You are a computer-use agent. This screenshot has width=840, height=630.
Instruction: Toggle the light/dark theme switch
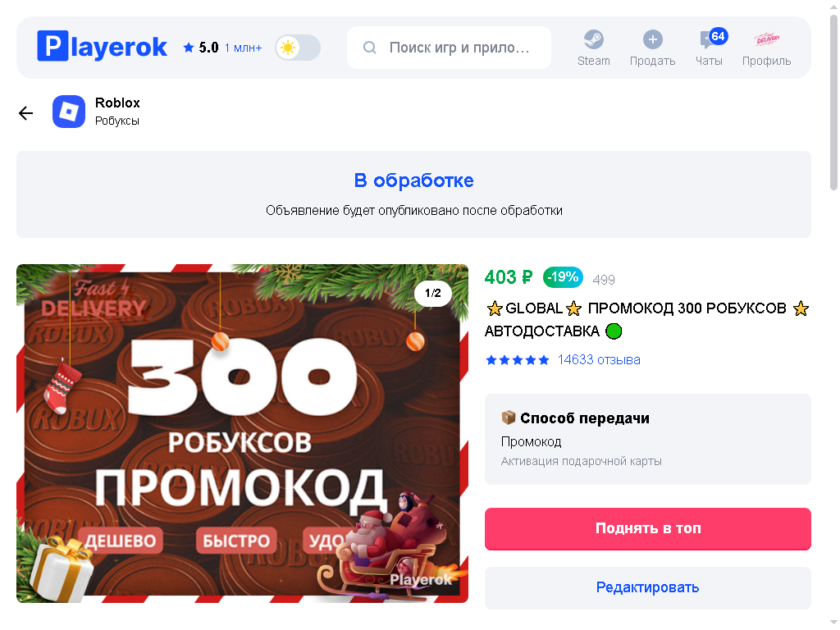pos(298,48)
